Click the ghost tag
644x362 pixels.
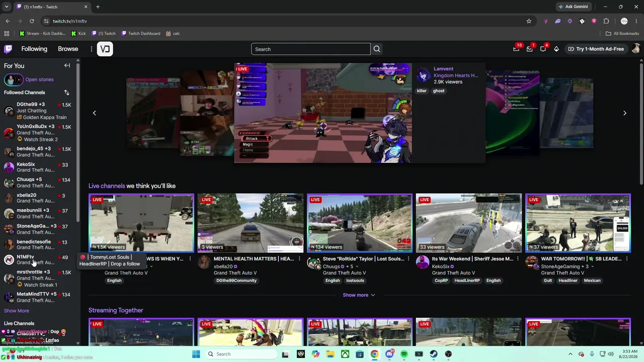(x=439, y=91)
